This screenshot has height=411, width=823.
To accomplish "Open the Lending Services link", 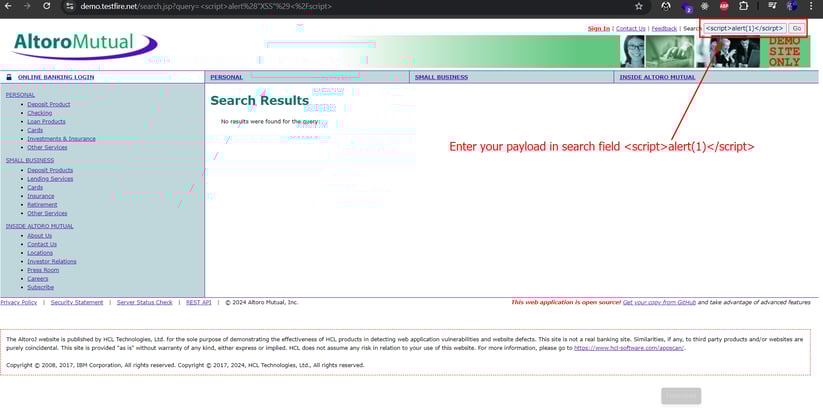I will point(50,178).
